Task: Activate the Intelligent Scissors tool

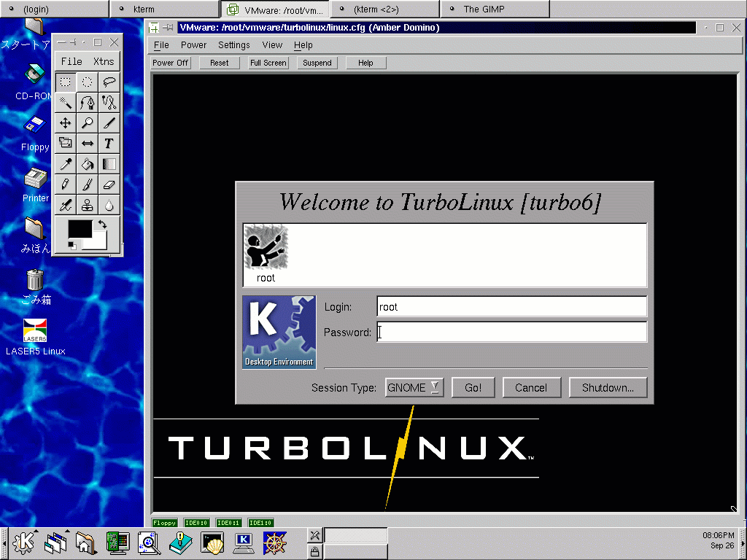Action: click(x=109, y=102)
